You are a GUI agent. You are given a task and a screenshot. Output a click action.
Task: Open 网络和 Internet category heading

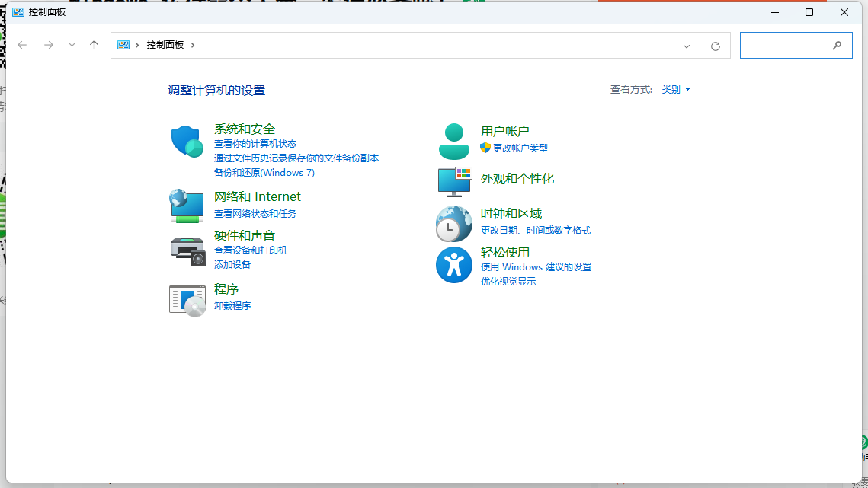(258, 197)
